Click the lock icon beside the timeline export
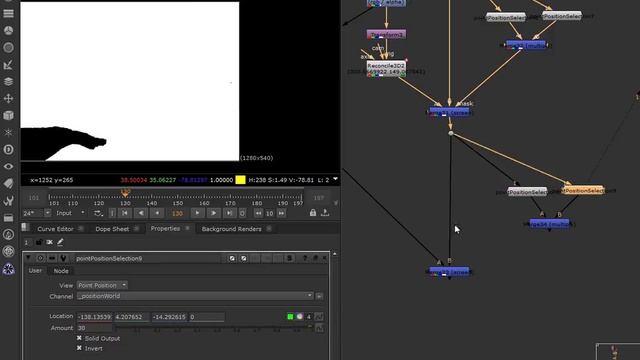 [313, 213]
